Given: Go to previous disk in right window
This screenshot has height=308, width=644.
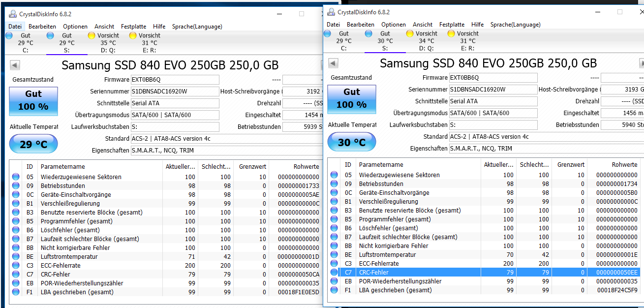Looking at the screenshot, I should tap(333, 63).
